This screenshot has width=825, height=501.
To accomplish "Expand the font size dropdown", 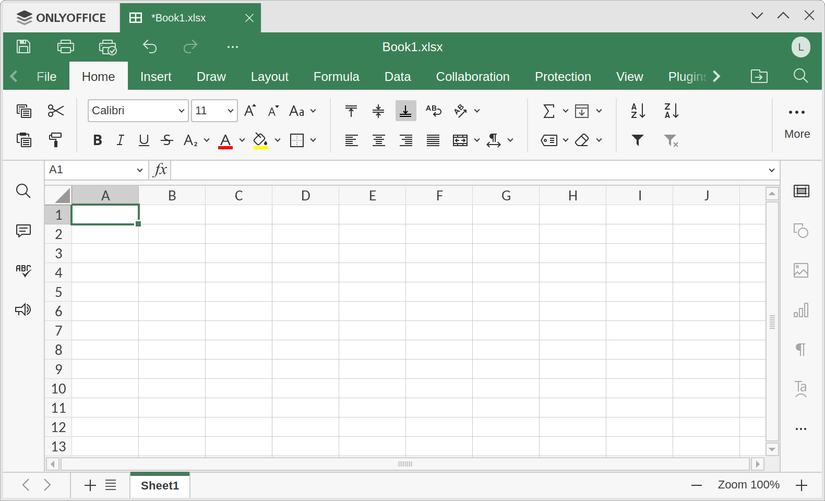I will click(231, 111).
